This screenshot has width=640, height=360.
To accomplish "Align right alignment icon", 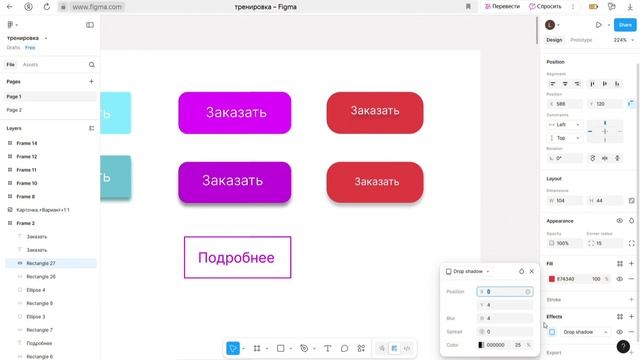I will click(x=577, y=84).
